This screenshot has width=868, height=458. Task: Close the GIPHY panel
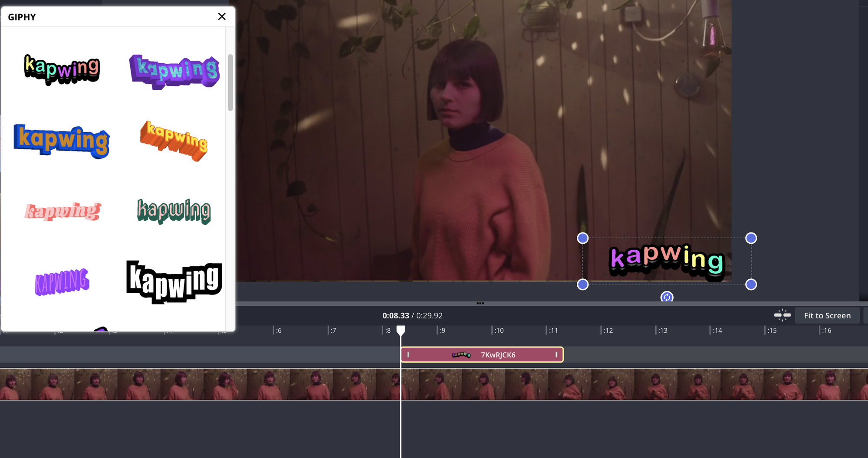[x=222, y=16]
